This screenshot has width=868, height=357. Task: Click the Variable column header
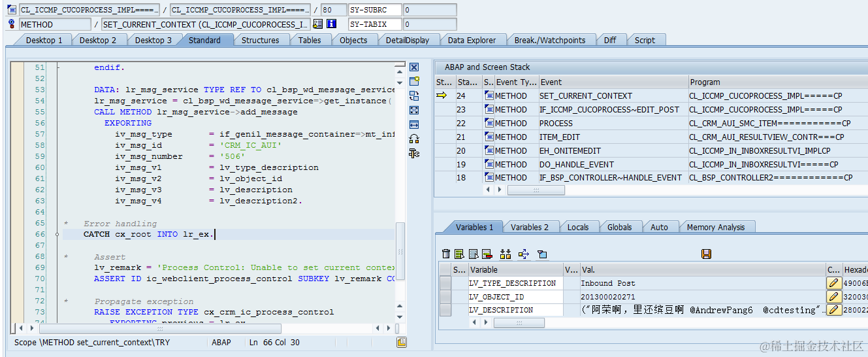(515, 269)
